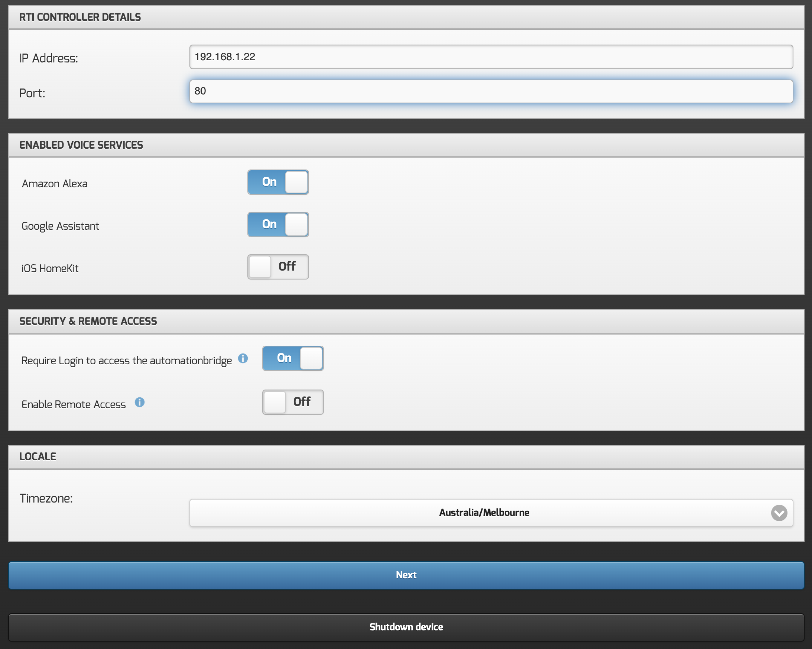Click info icon beside Enable Remote Access

(140, 402)
